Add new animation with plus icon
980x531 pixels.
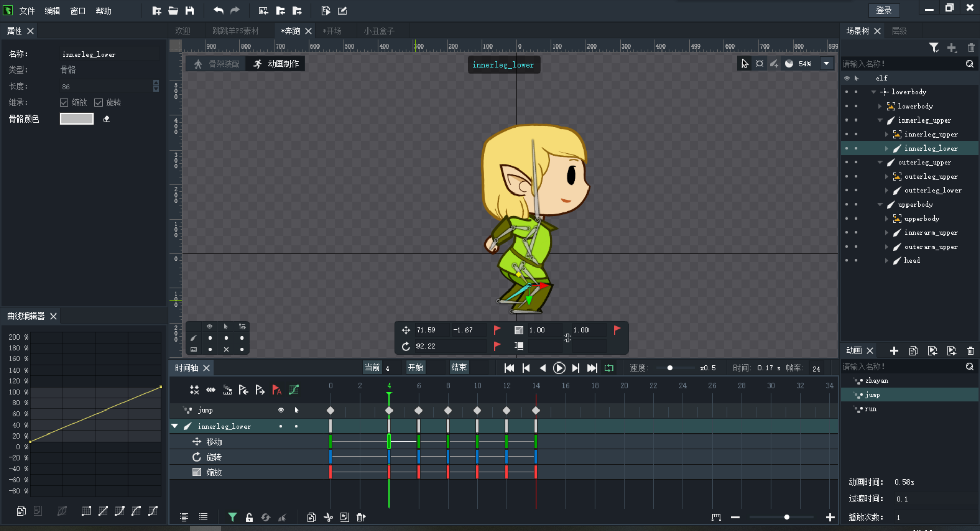[894, 351]
